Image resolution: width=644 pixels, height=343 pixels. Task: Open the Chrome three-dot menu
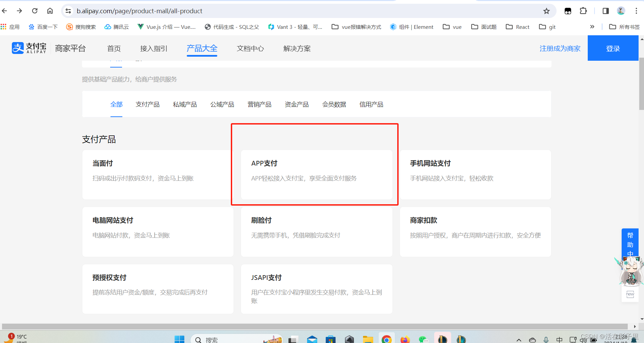(636, 11)
